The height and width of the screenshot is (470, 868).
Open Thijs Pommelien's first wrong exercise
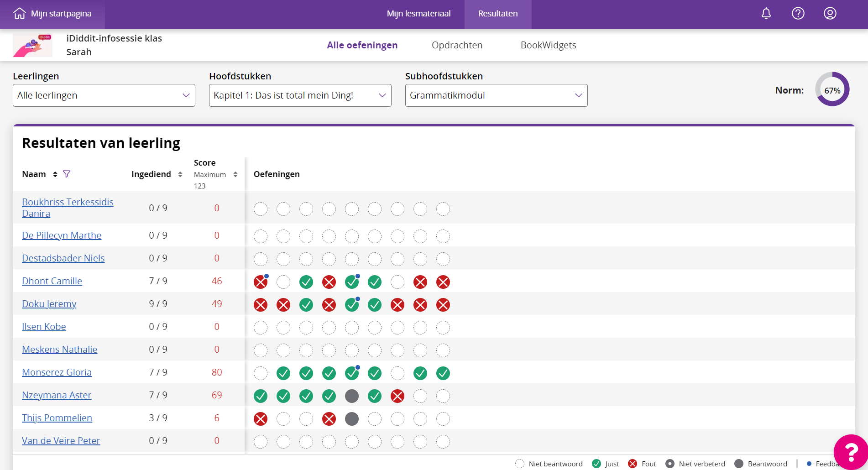(x=261, y=419)
